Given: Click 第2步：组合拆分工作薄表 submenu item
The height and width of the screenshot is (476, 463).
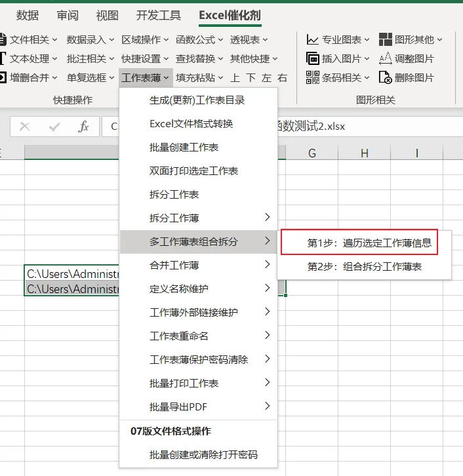Looking at the screenshot, I should [365, 267].
